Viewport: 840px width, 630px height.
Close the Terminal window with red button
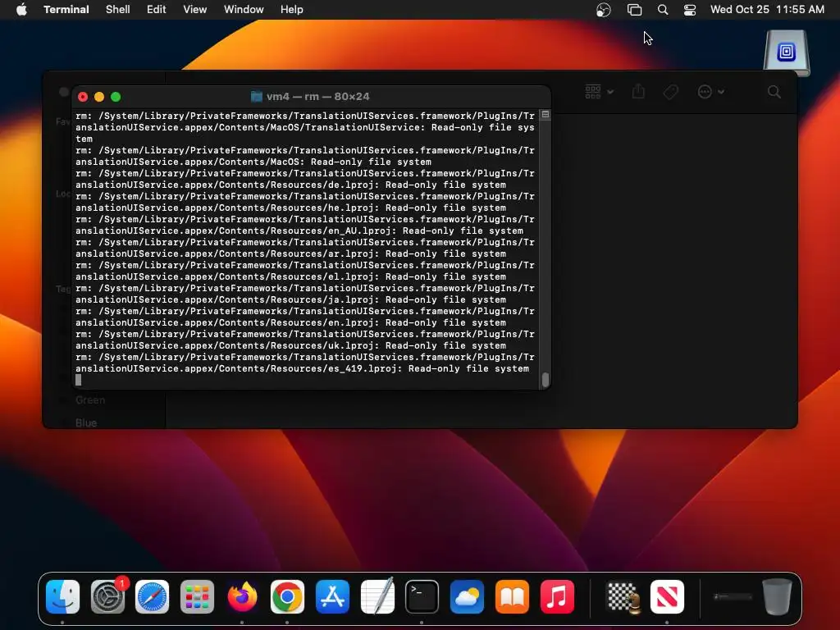83,97
